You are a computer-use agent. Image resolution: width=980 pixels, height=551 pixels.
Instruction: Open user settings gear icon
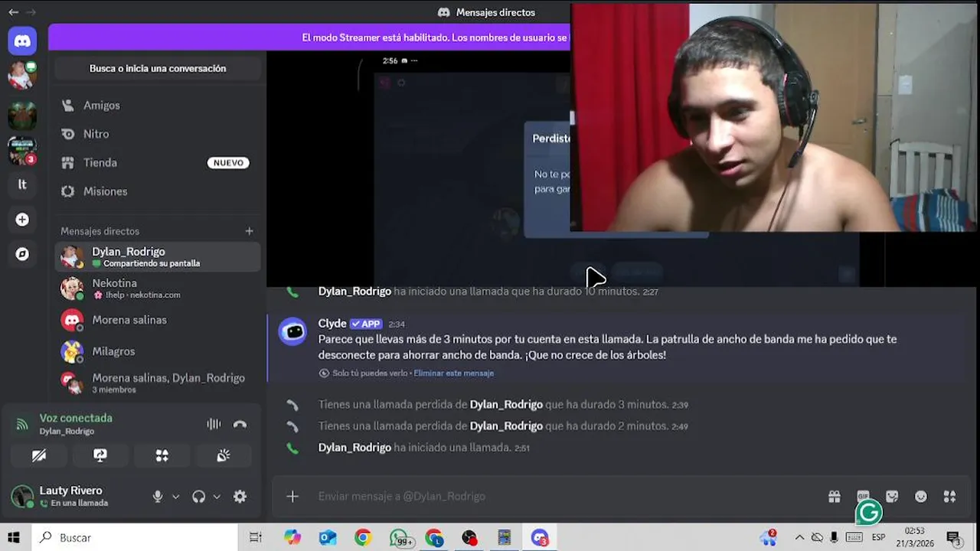pyautogui.click(x=240, y=497)
